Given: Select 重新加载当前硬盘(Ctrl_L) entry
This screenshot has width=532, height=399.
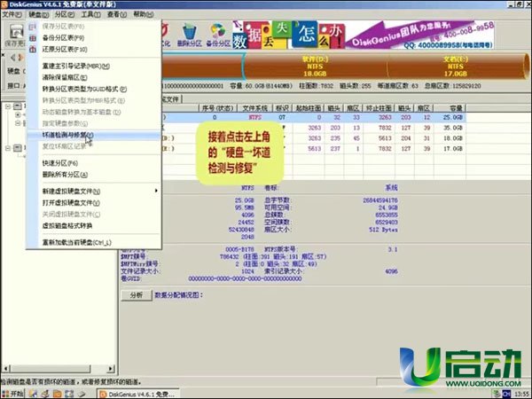Looking at the screenshot, I should (x=94, y=242).
